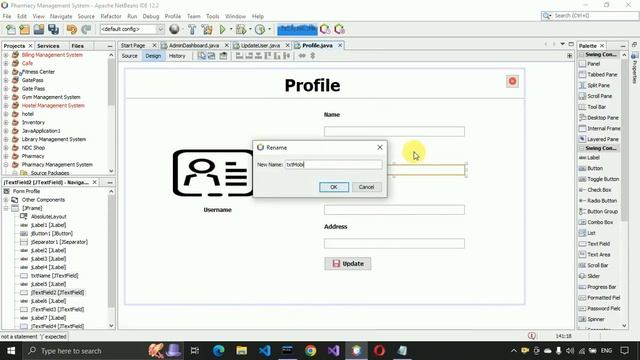Expand Other Components in Navigator
The image size is (640, 360).
pyautogui.click(x=6, y=200)
